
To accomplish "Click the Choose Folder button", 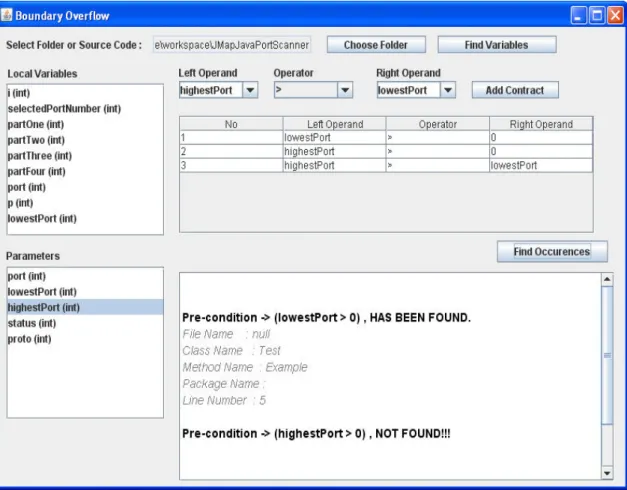I will (376, 45).
